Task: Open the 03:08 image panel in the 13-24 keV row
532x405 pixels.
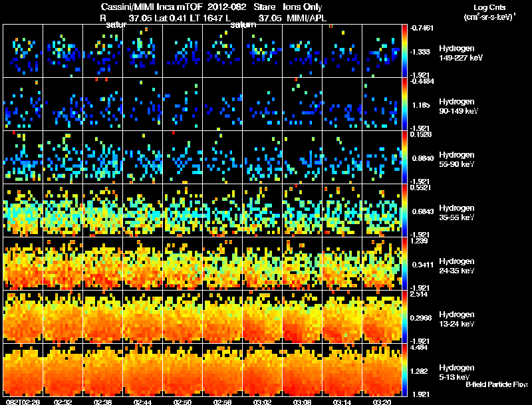Action: (303, 317)
